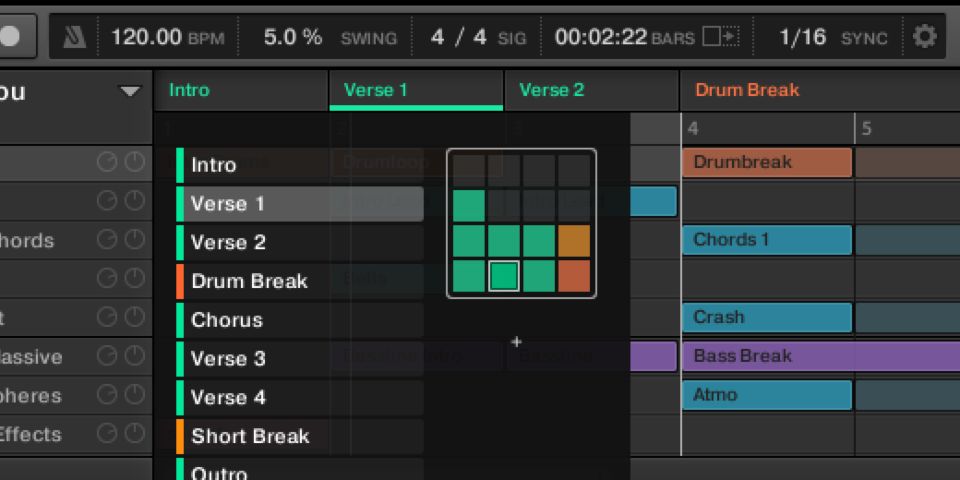Choose Chorus in the scene list
Viewport: 960px width, 480px height.
point(227,320)
